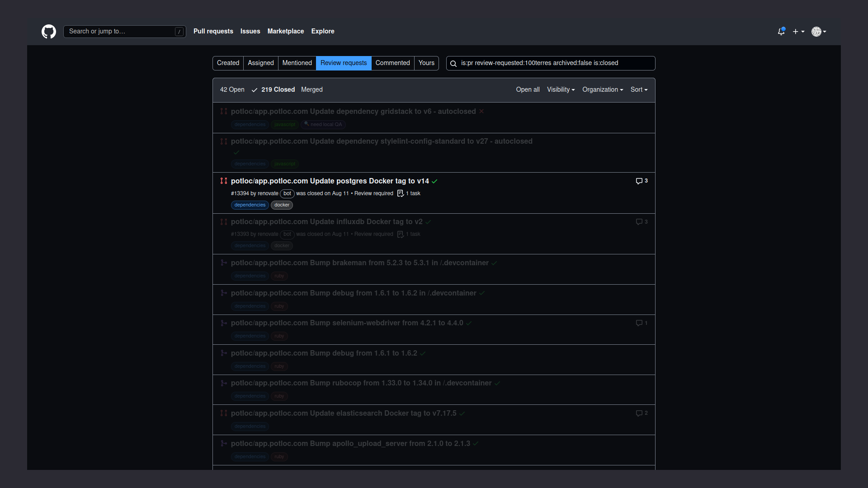Open the Marketplace navigation link
868x488 pixels.
(x=285, y=31)
